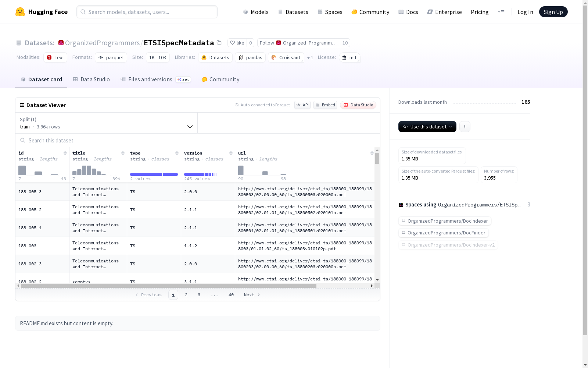Sort the type column
This screenshot has width=588, height=368.
[177, 153]
